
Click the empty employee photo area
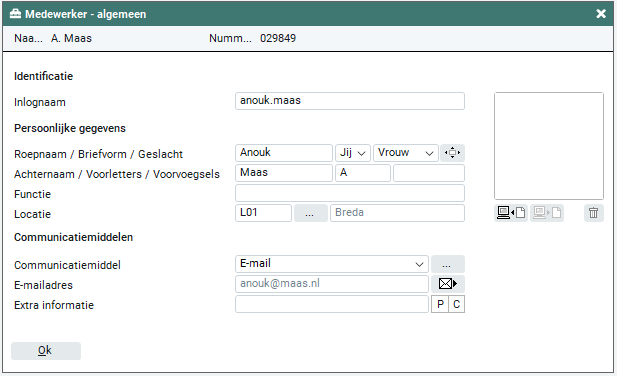(x=549, y=146)
